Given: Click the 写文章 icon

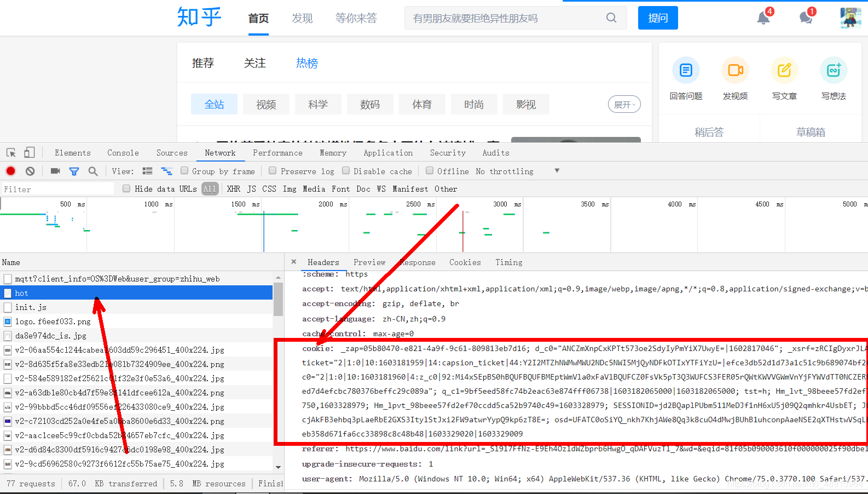Looking at the screenshot, I should click(x=784, y=70).
